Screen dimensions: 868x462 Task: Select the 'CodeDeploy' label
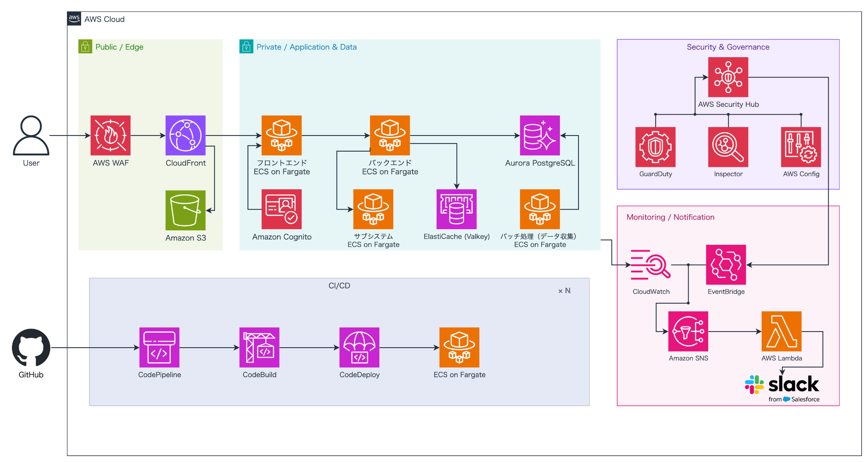[359, 375]
